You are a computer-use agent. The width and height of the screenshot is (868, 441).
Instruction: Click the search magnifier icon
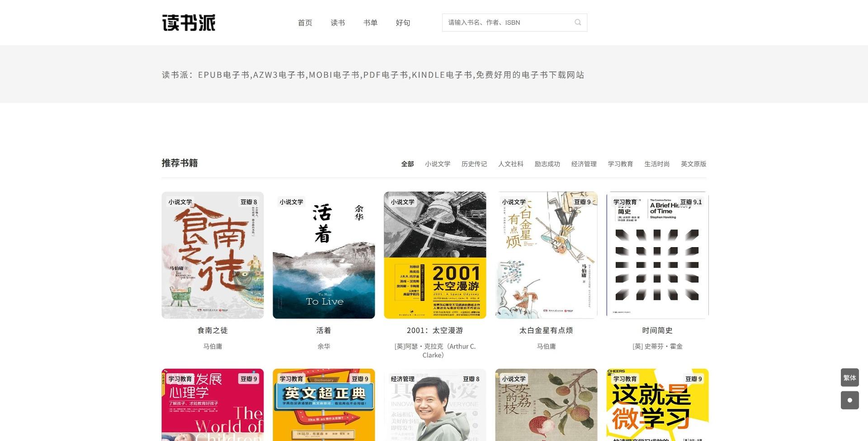coord(577,23)
